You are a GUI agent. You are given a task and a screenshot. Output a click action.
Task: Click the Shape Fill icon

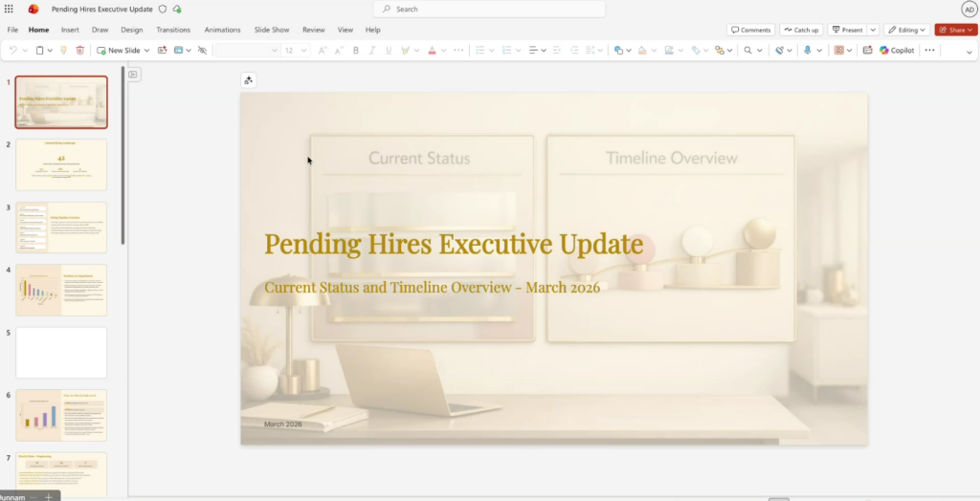click(642, 50)
